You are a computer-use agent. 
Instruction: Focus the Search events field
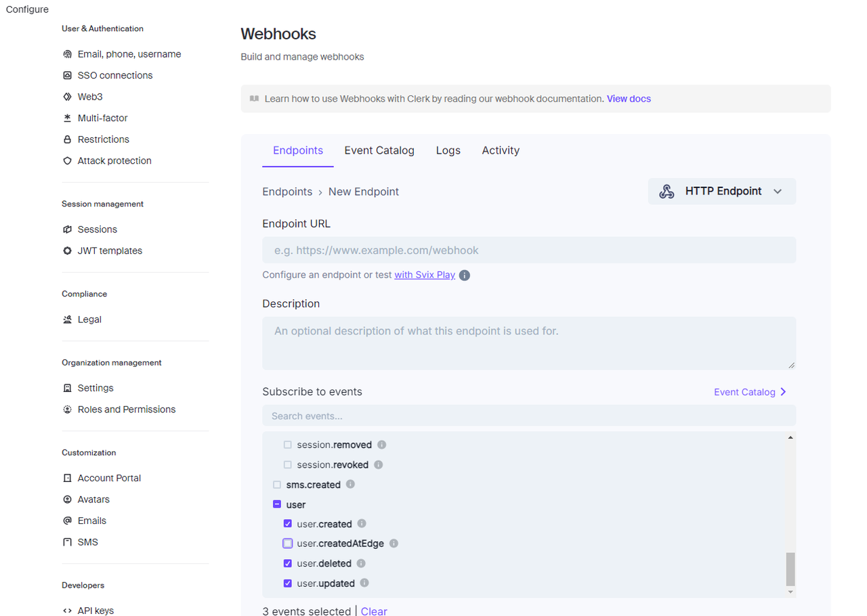(x=529, y=416)
